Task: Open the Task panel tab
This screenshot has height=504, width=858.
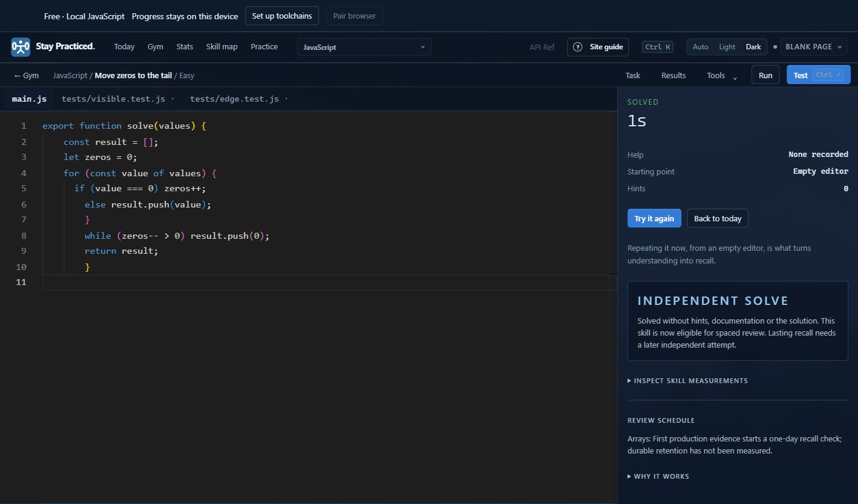Action: 633,75
